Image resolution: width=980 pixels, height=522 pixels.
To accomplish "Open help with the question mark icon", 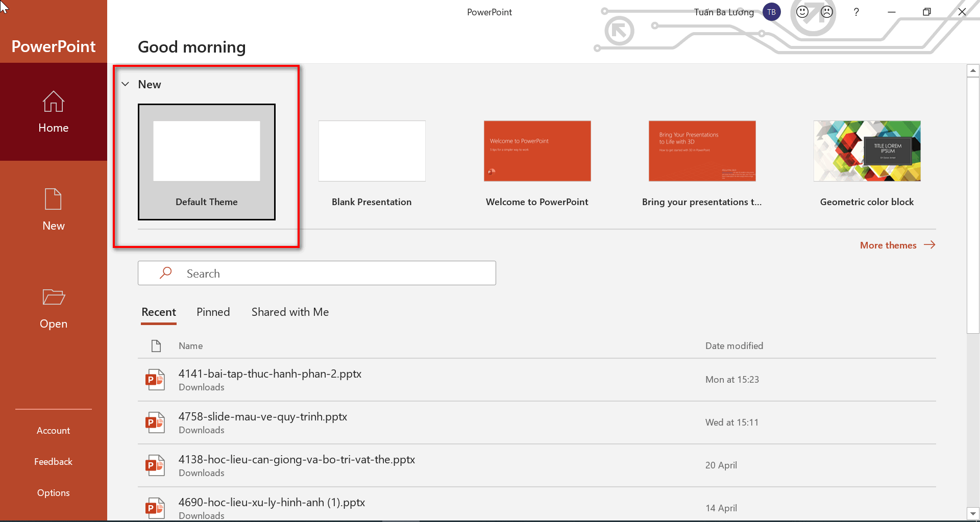I will pos(856,12).
